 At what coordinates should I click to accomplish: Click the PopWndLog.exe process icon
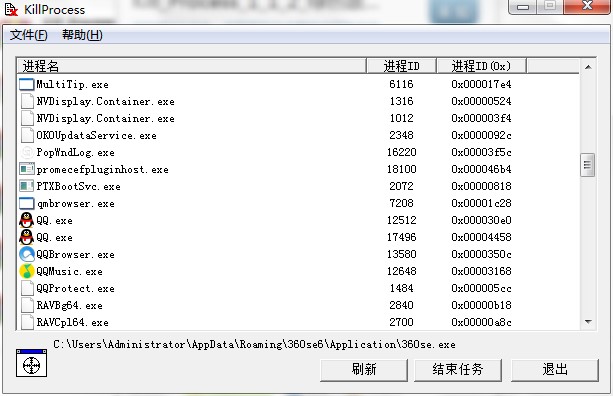(27, 152)
